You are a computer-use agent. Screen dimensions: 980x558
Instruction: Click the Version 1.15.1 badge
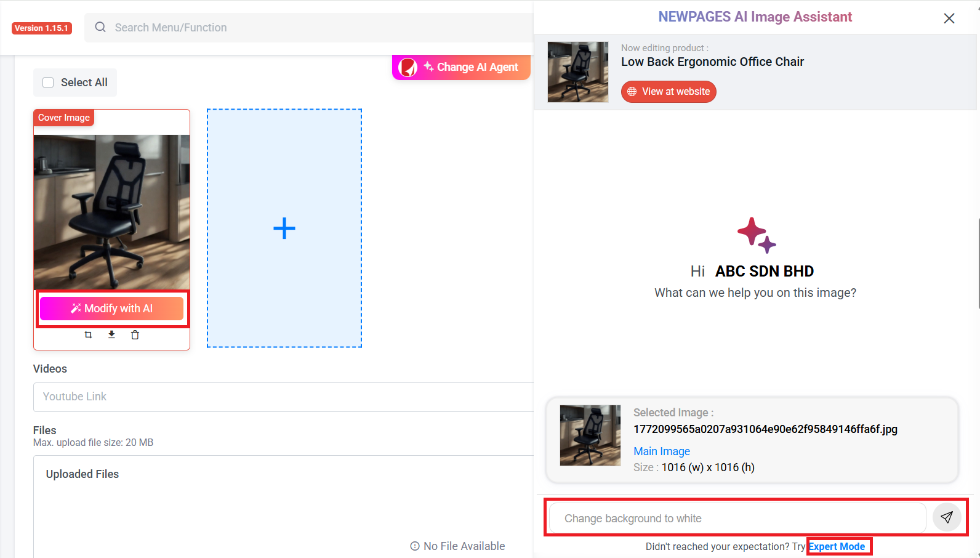click(42, 28)
